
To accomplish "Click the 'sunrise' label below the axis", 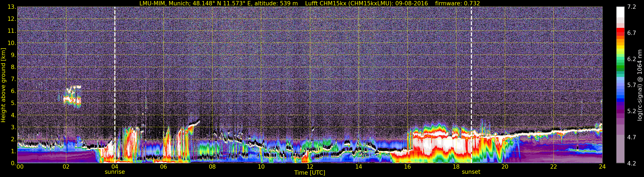I will point(115,172).
